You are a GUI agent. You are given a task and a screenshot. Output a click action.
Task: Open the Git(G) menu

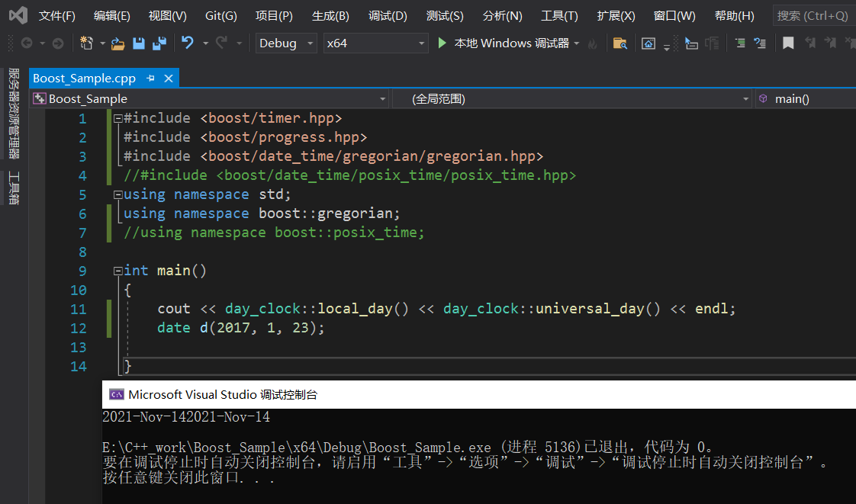click(x=221, y=16)
